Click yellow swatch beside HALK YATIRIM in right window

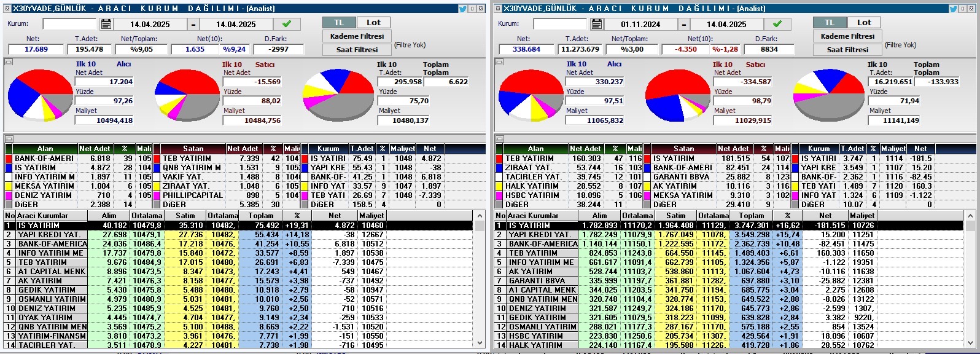pos(499,186)
